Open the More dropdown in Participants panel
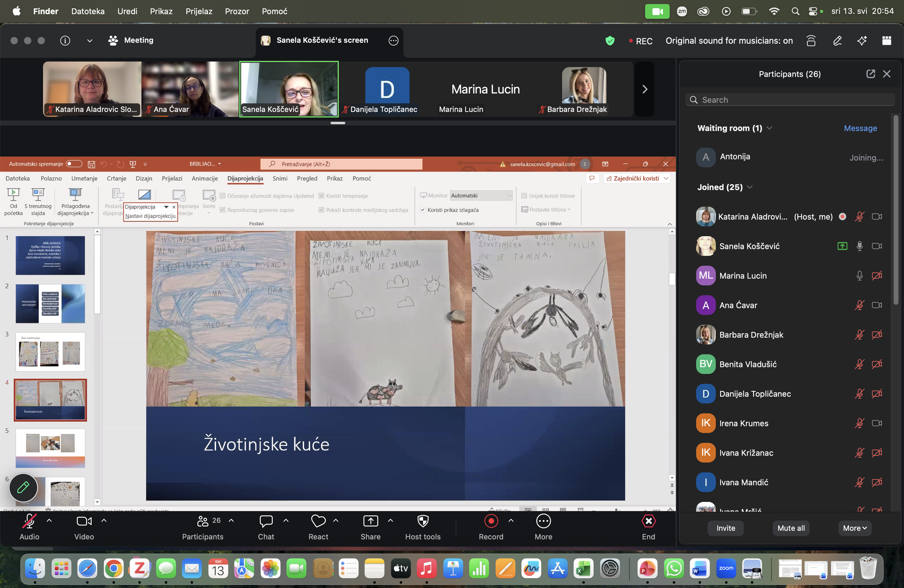This screenshot has width=904, height=588. 854,528
